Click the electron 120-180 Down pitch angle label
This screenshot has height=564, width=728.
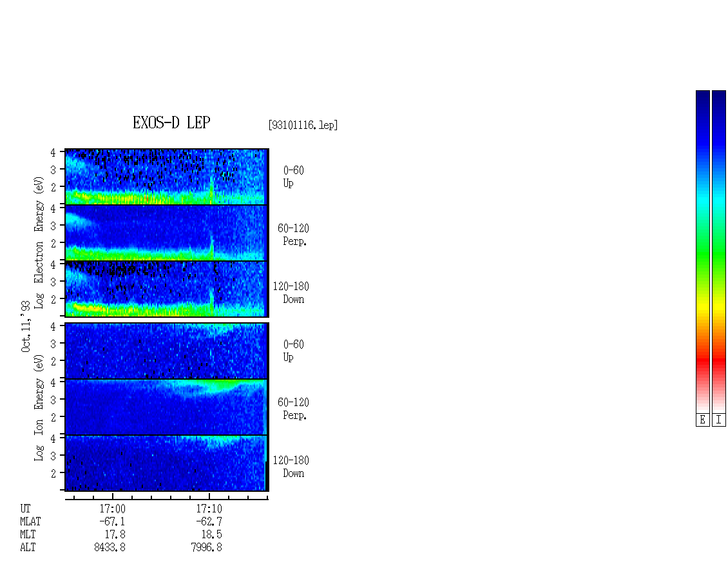291,293
